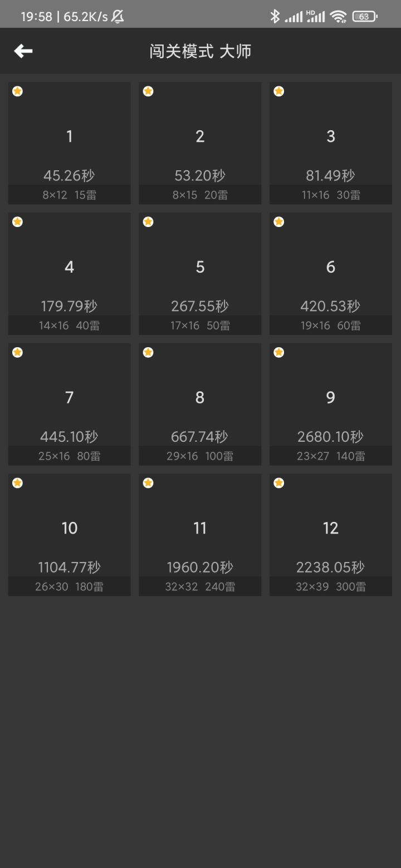Open level 2 tile 8×15
This screenshot has width=401, height=868.
pos(200,143)
